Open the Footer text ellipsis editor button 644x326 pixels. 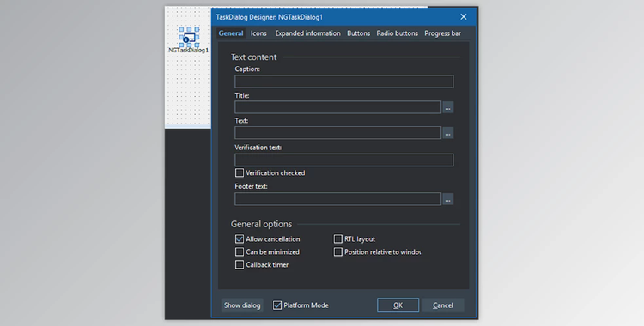click(x=447, y=199)
